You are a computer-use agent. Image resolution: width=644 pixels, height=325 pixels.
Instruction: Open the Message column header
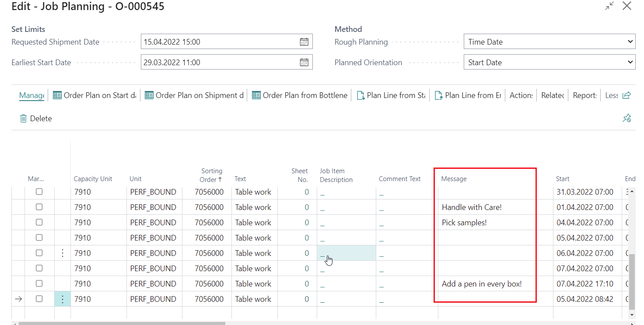[454, 179]
